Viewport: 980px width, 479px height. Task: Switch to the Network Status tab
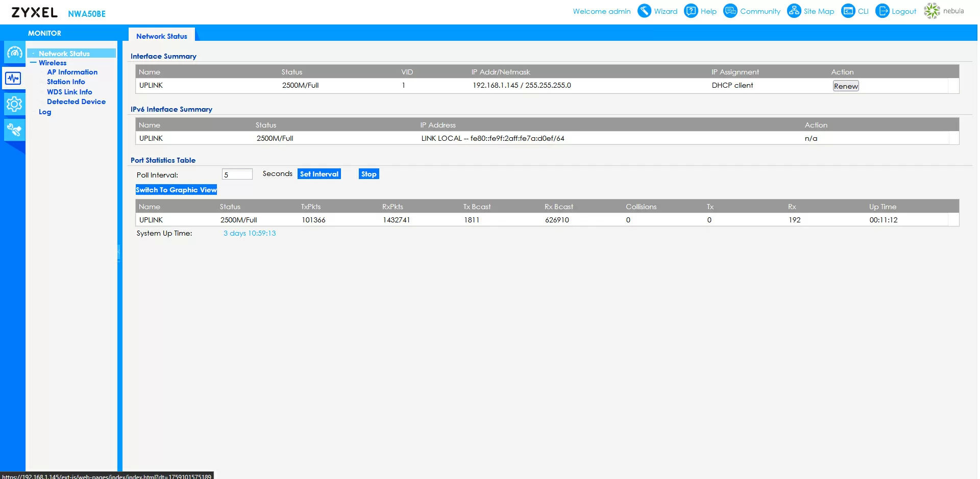(161, 36)
